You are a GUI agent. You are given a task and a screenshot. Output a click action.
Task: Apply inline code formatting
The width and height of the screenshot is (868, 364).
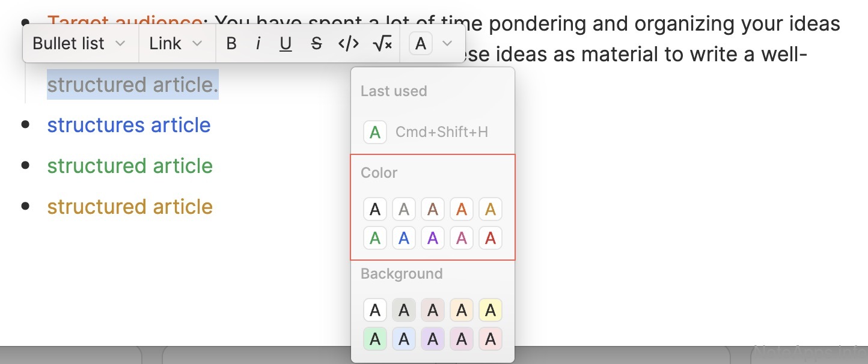349,44
